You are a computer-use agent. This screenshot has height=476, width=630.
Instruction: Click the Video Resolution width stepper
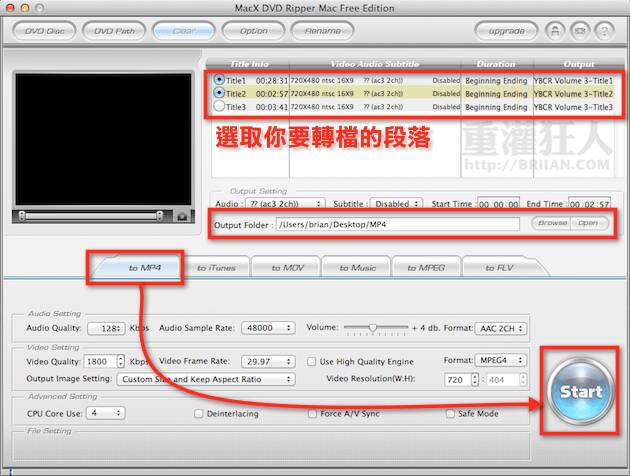tap(475, 379)
